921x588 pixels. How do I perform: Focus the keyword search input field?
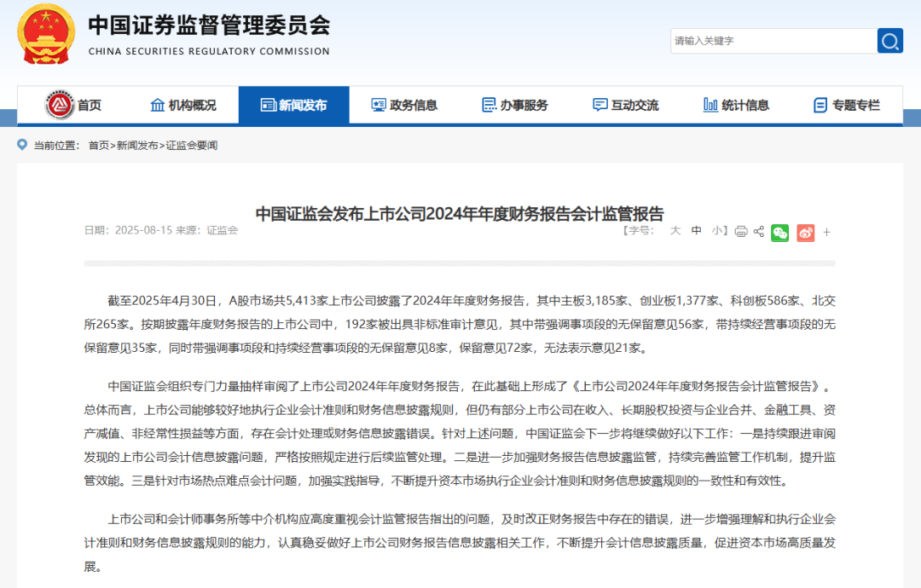coord(773,41)
